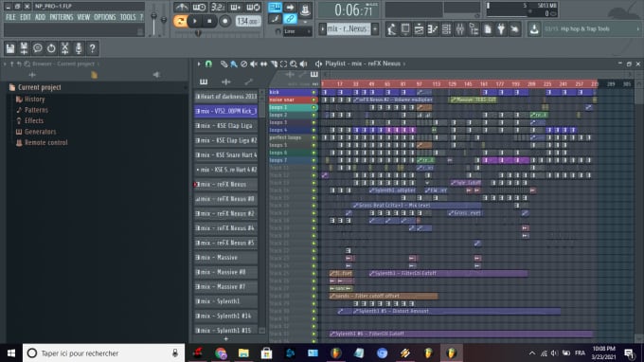Stop playback with the stop button
This screenshot has height=362, width=644.
pos(209,21)
